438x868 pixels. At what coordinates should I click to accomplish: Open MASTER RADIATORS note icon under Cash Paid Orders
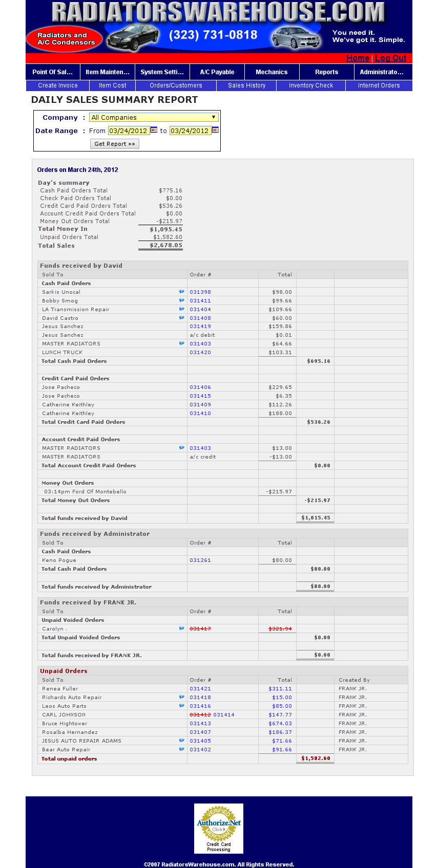click(x=181, y=343)
